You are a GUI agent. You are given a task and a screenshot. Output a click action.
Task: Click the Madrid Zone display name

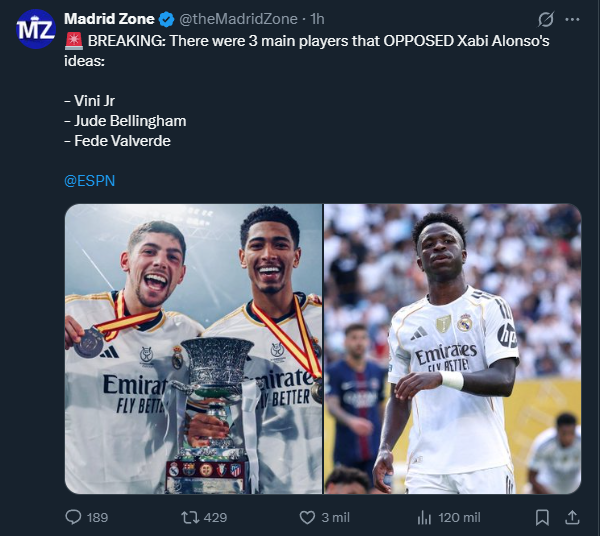[109, 19]
